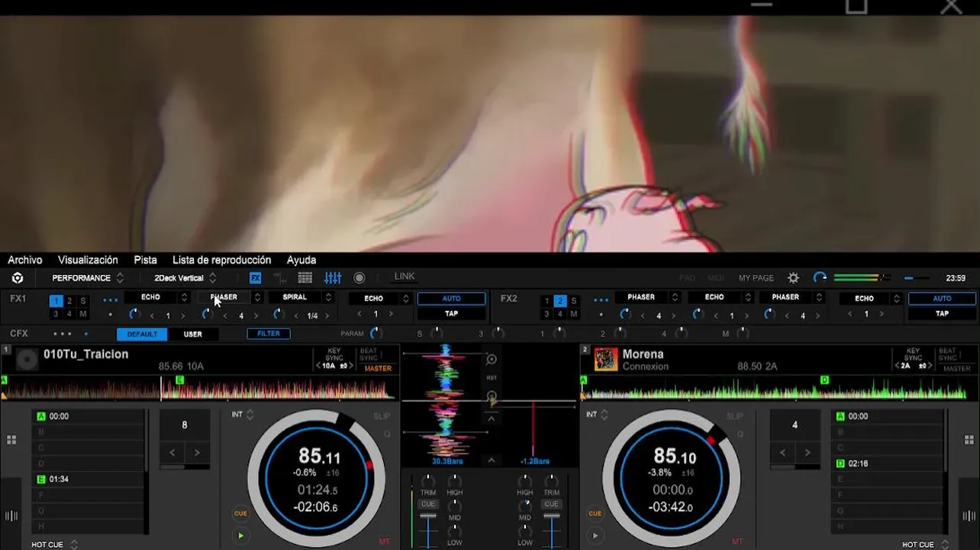Viewport: 980px width, 550px height.
Task: Open settings gear icon
Action: point(794,278)
